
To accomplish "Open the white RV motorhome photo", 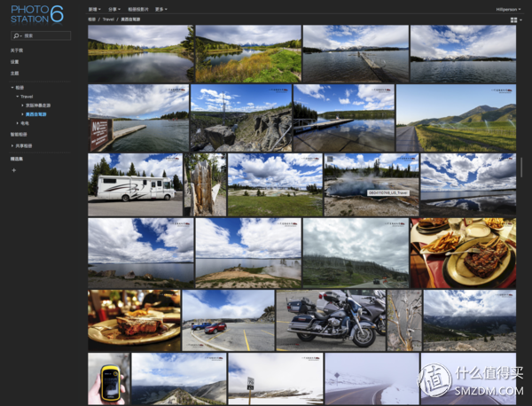I will [136, 184].
